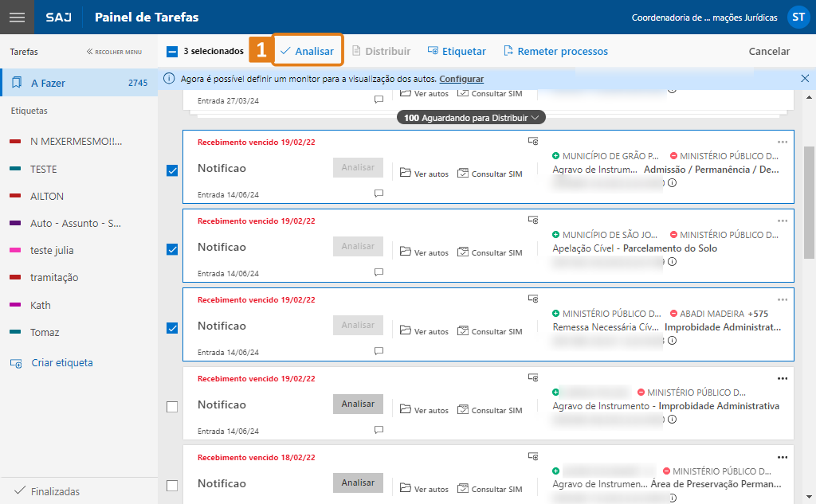The height and width of the screenshot is (504, 816).
Task: Open comment icon on first Notificao task
Action: (x=379, y=193)
